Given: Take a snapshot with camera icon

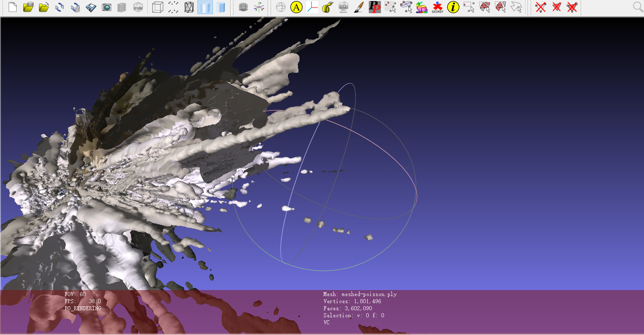Looking at the screenshot, I should 107,7.
